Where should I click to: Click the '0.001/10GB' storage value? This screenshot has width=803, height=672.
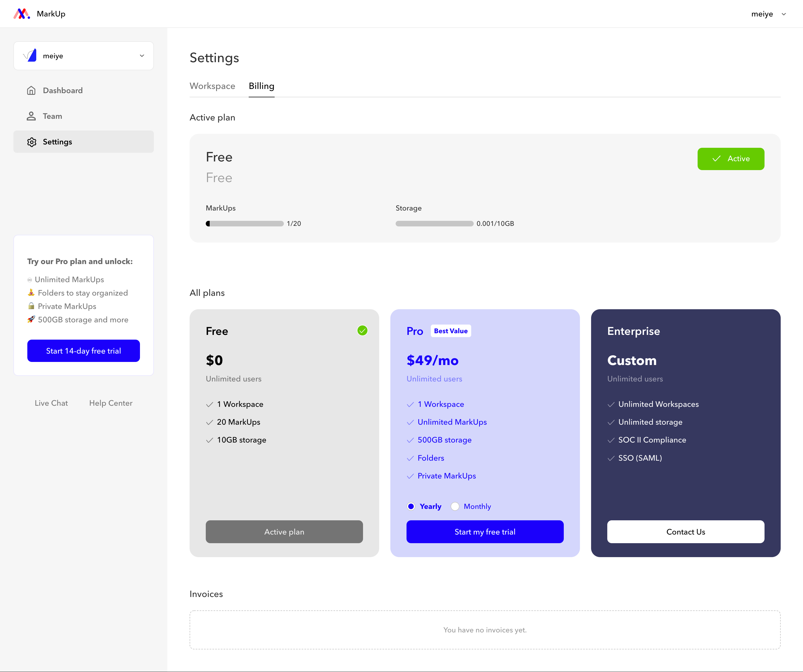pyautogui.click(x=495, y=224)
